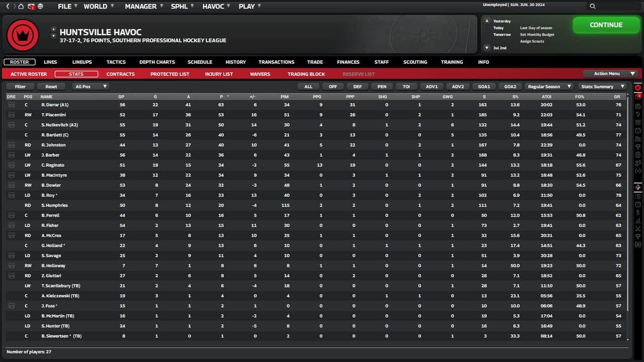The image size is (644, 362).
Task: Show OFF stats view
Action: (333, 86)
